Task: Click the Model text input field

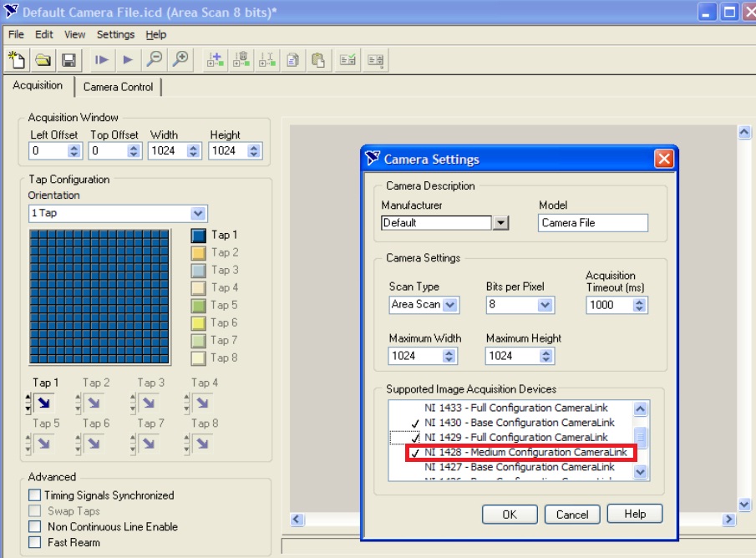Action: click(593, 223)
